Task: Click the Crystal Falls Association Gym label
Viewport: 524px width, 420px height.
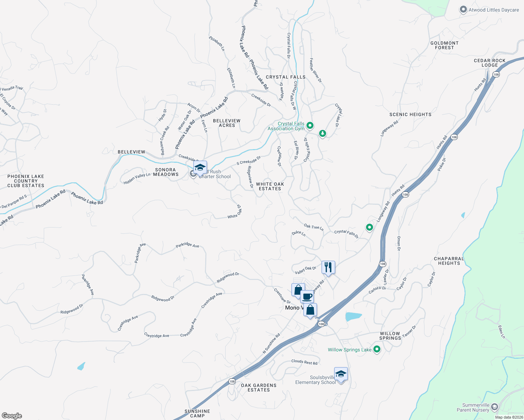Action: pos(286,126)
